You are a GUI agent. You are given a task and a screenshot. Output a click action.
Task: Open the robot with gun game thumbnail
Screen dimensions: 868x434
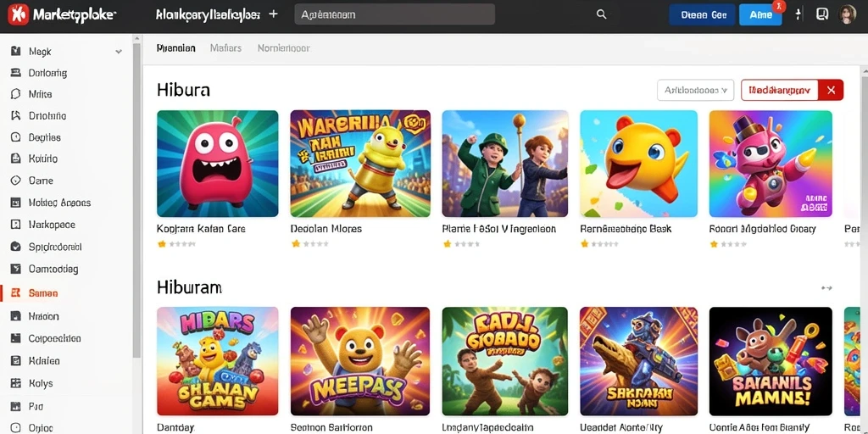coord(639,361)
